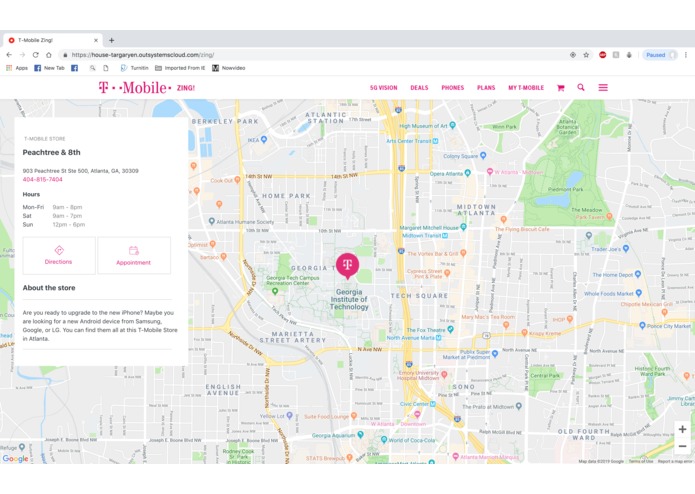The height and width of the screenshot is (494, 695).
Task: Click the Google logo on map
Action: point(16,459)
